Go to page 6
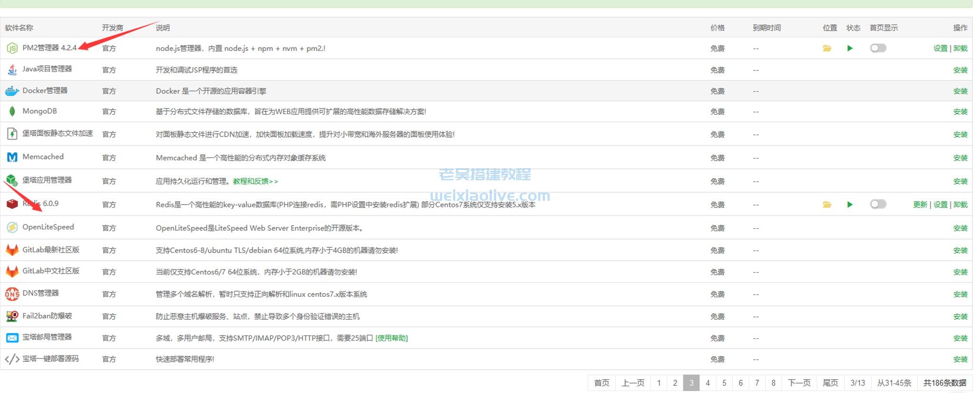Image resolution: width=980 pixels, height=393 pixels. 740,383
